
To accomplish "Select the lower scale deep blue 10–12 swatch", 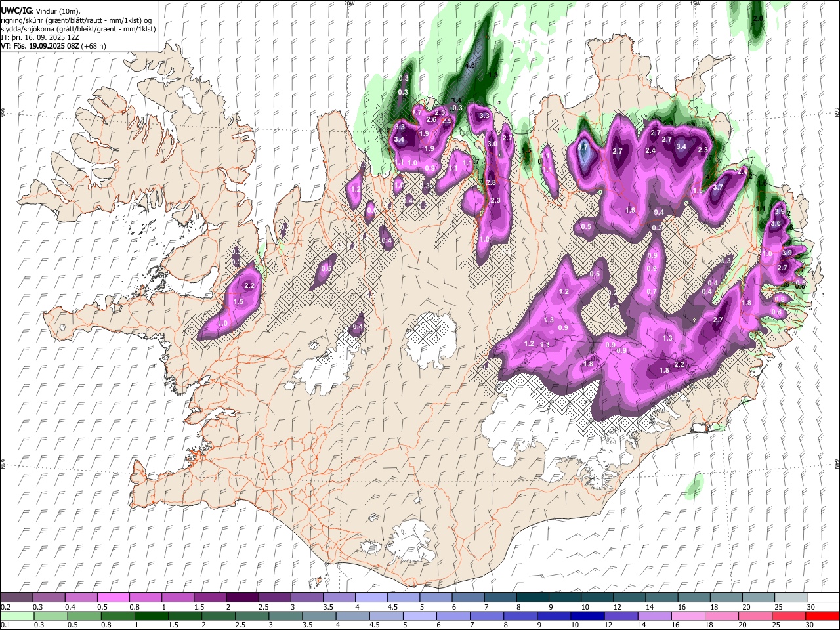I will coord(587,616).
